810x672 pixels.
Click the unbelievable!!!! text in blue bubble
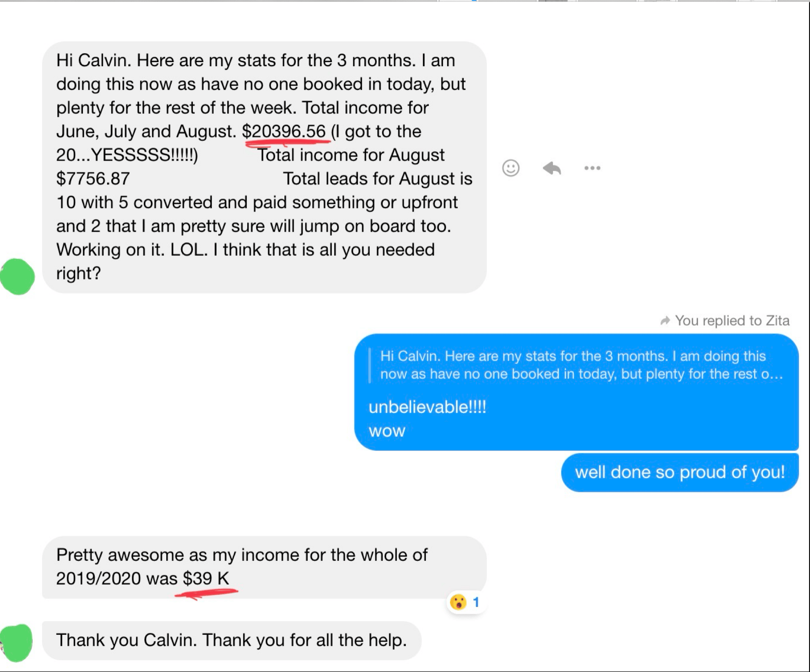pyautogui.click(x=427, y=407)
